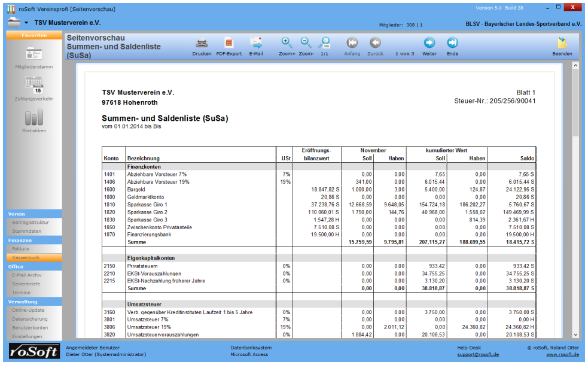Open Statistiken in the sidebar
Image resolution: width=588 pixels, height=365 pixels.
click(33, 118)
